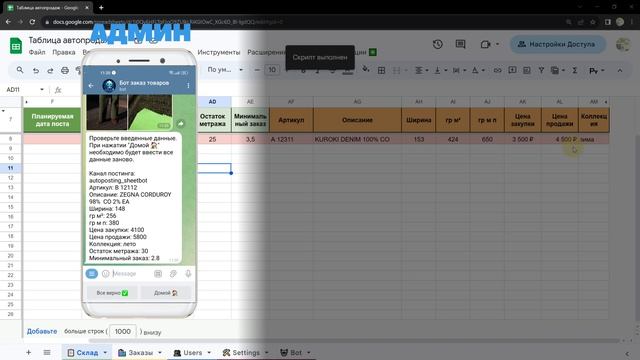640x360 pixels.
Task: Open the fill color bucket tool
Action: [x=366, y=70]
